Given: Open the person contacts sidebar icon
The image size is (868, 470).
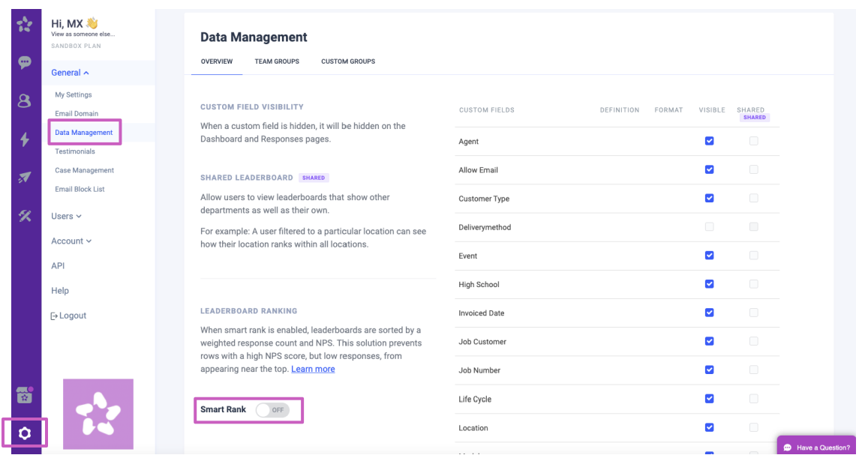Looking at the screenshot, I should pyautogui.click(x=25, y=100).
